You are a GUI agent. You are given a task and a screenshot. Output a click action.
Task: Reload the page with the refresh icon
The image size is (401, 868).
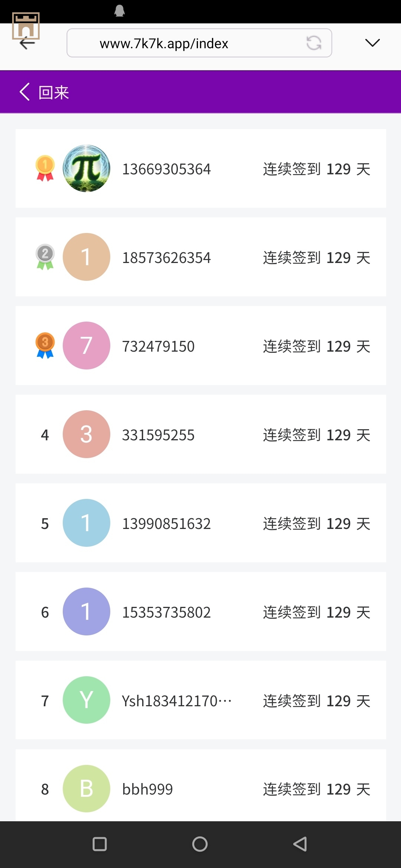click(314, 43)
